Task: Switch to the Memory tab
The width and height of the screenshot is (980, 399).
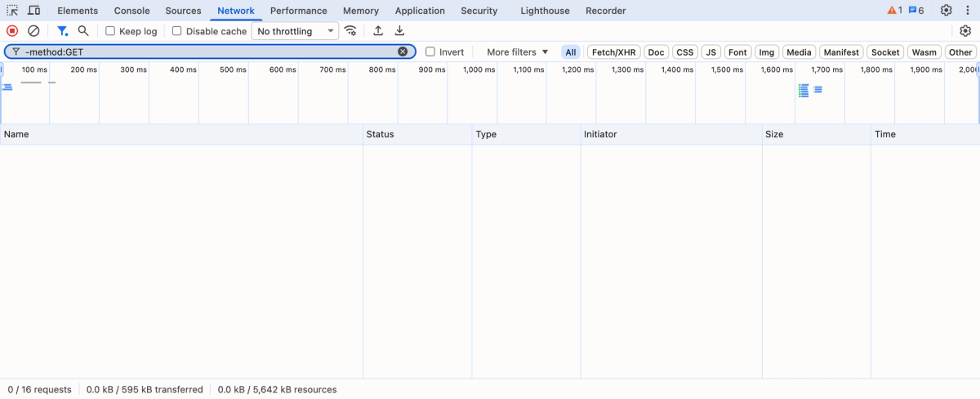Action: (361, 11)
